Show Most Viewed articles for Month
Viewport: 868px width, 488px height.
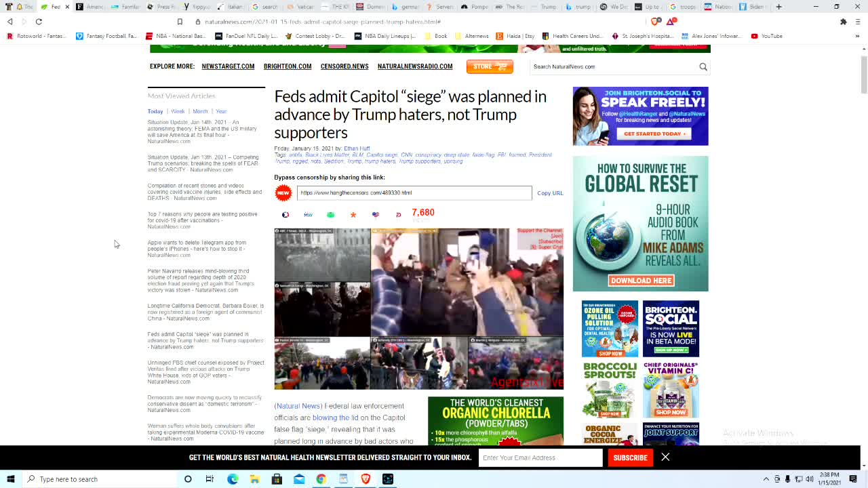pyautogui.click(x=200, y=111)
